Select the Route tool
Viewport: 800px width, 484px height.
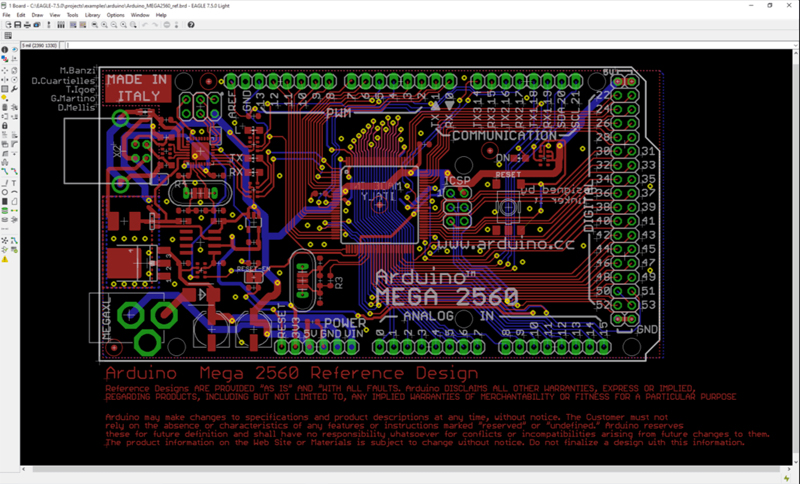click(x=5, y=171)
